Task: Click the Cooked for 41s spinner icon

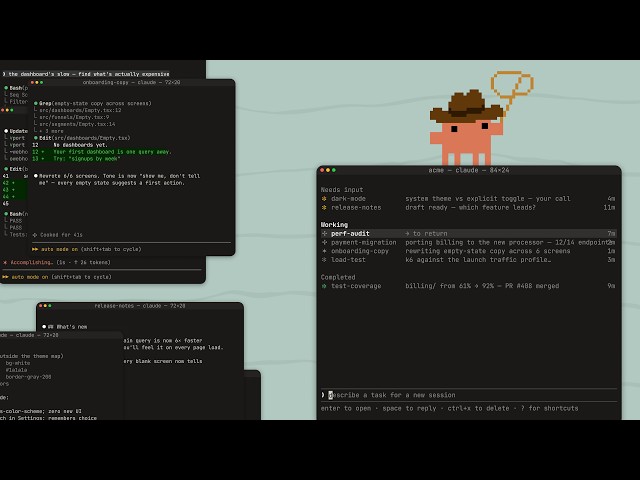Action: pos(35,235)
